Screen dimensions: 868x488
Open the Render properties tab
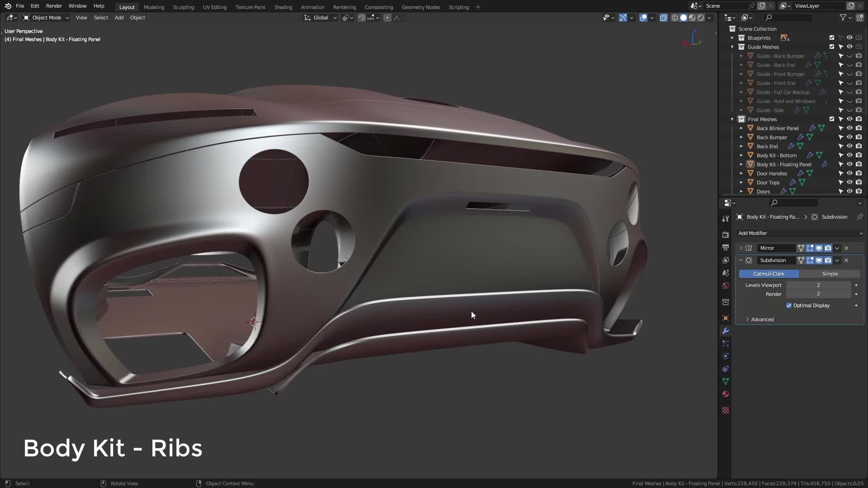pyautogui.click(x=726, y=235)
